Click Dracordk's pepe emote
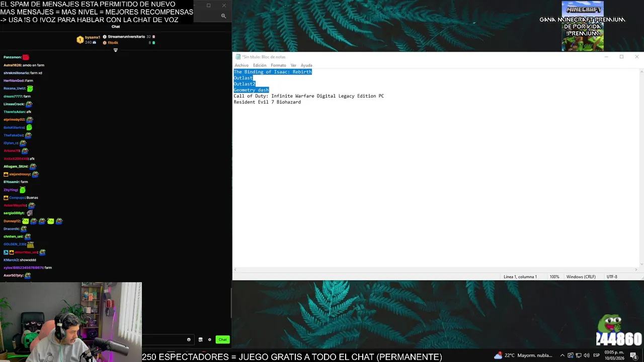 [24, 229]
